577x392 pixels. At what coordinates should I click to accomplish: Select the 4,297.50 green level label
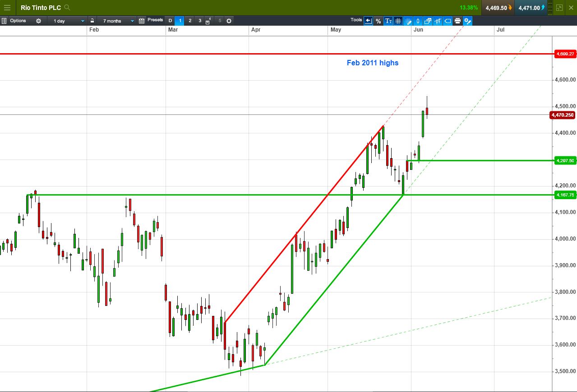(565, 160)
